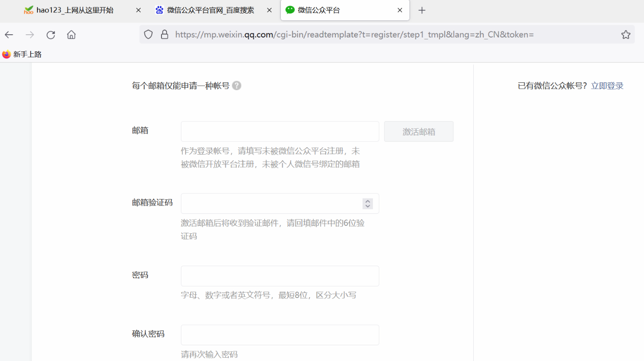Click the 确认密码 label

148,334
